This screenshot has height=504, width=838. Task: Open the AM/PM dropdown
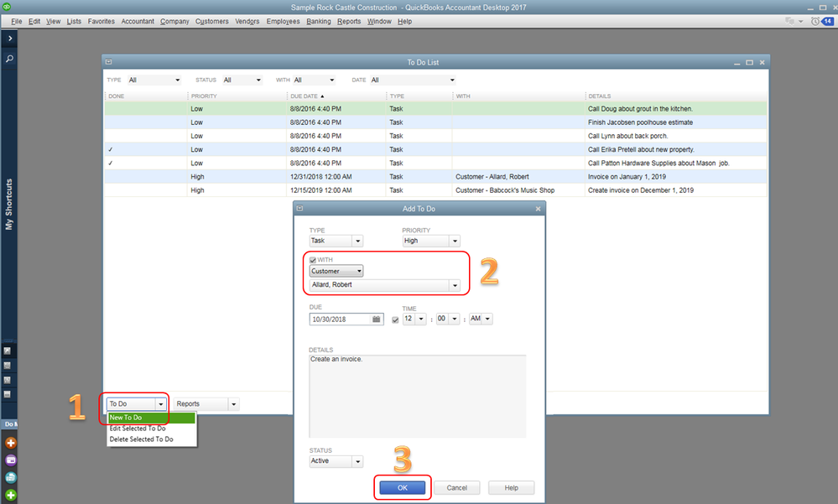pos(487,319)
